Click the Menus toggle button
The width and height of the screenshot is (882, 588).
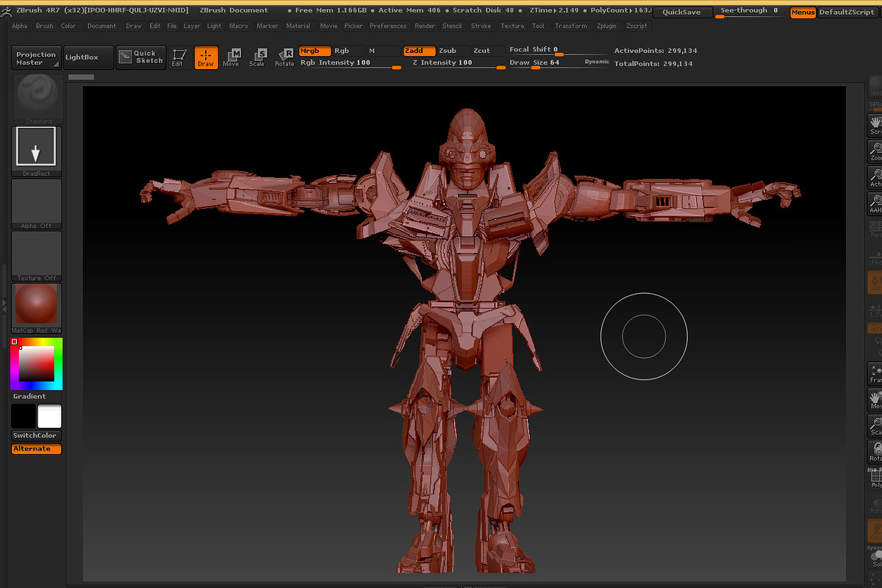coord(803,12)
